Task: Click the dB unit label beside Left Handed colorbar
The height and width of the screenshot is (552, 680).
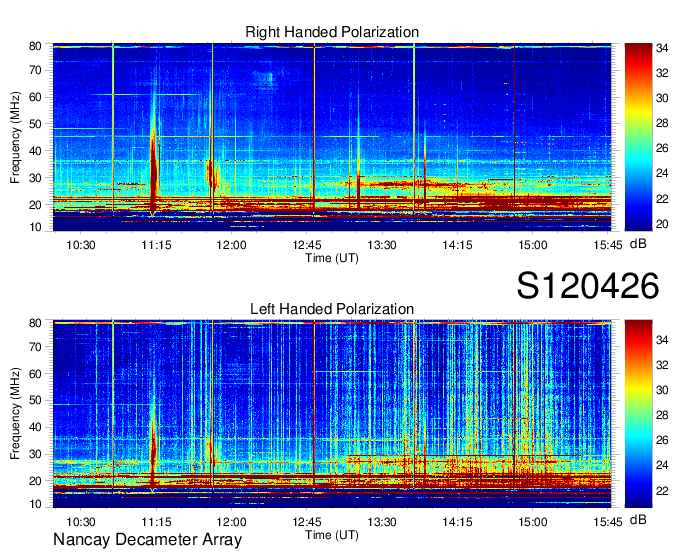Action: click(x=638, y=520)
